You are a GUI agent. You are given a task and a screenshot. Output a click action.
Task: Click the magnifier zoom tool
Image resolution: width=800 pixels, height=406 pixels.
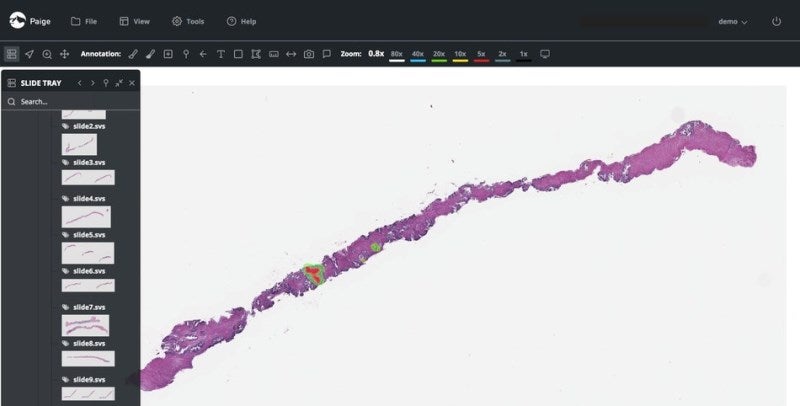coord(47,54)
